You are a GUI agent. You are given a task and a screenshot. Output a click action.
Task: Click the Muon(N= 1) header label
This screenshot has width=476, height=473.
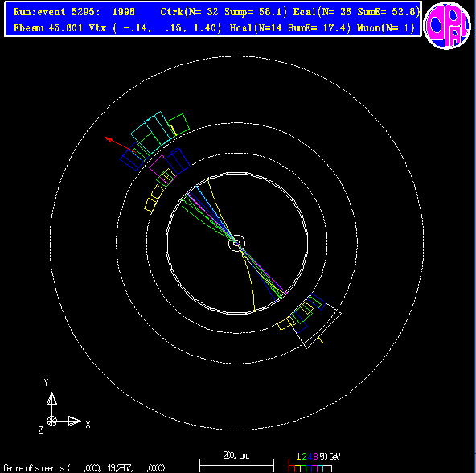pyautogui.click(x=386, y=28)
